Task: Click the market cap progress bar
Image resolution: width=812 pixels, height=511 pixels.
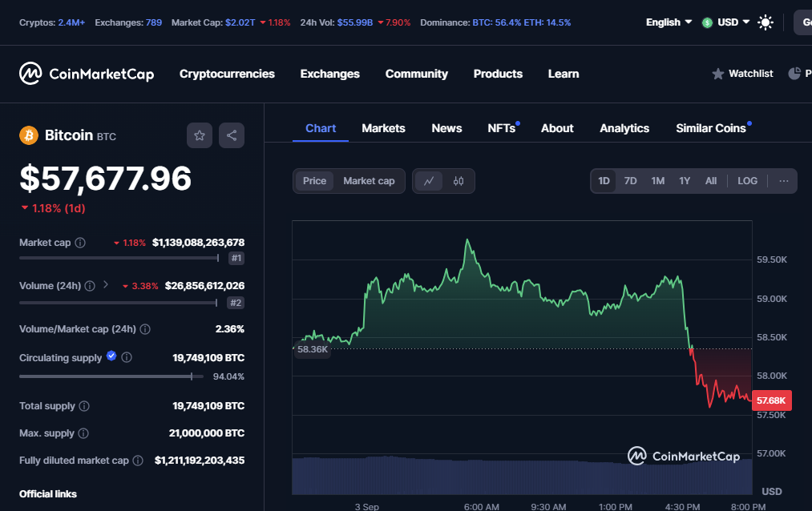Action: pyautogui.click(x=119, y=258)
